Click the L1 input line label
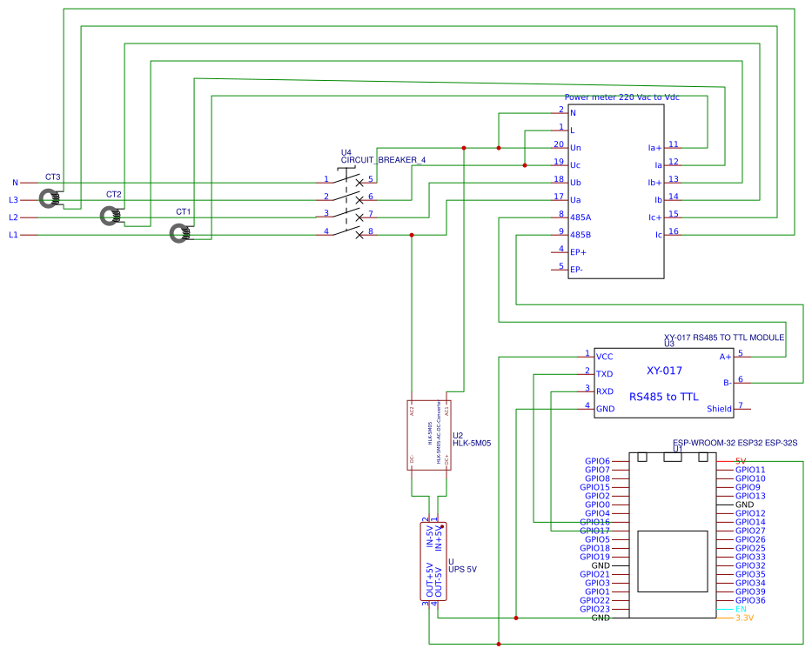Viewport: 812px width, 655px height. click(13, 235)
